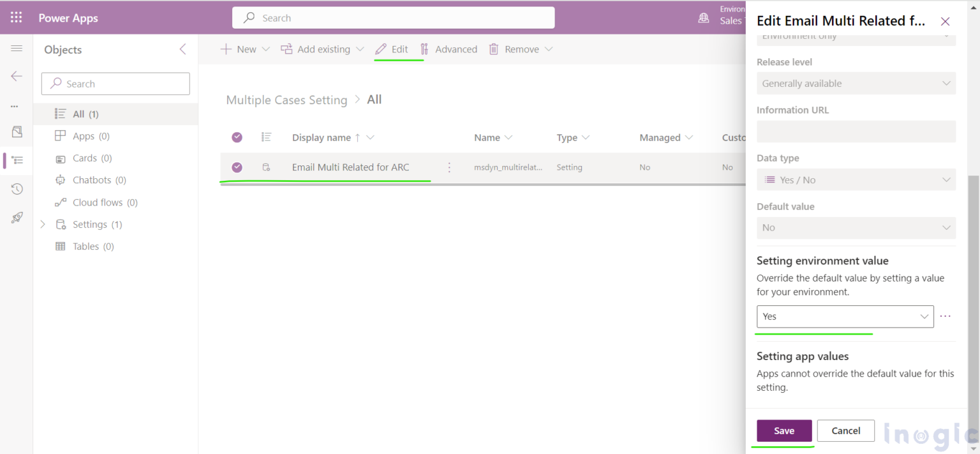
Task: Open the Power Apps waffle menu icon
Action: pos(16,17)
